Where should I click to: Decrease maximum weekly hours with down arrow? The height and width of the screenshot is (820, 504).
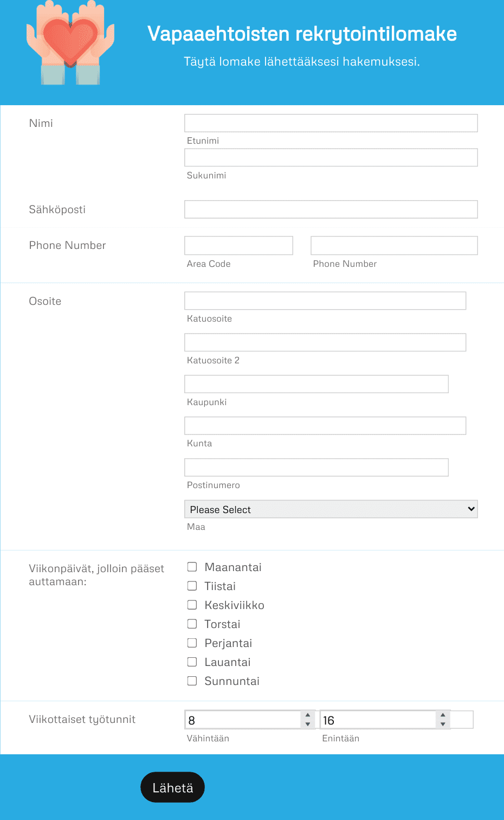tap(443, 724)
